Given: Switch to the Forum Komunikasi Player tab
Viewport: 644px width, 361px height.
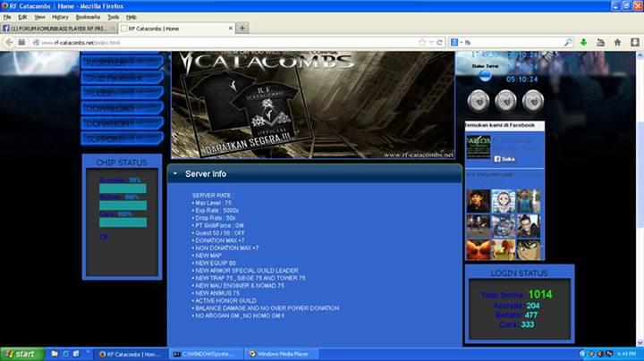Looking at the screenshot, I should point(59,29).
